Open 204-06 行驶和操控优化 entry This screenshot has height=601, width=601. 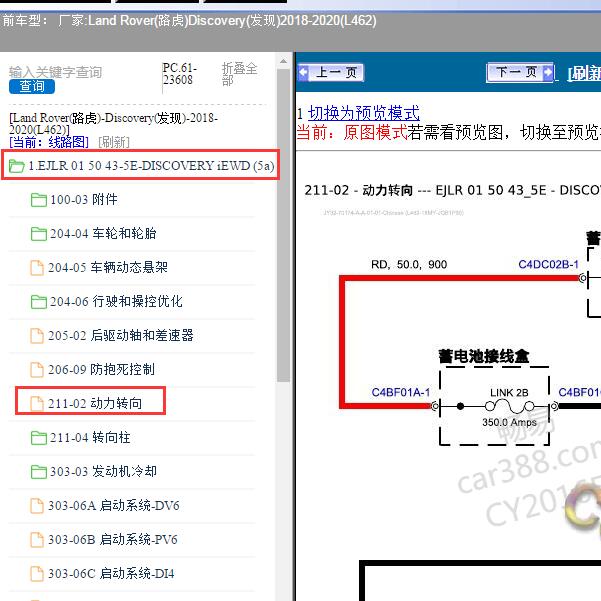(116, 302)
